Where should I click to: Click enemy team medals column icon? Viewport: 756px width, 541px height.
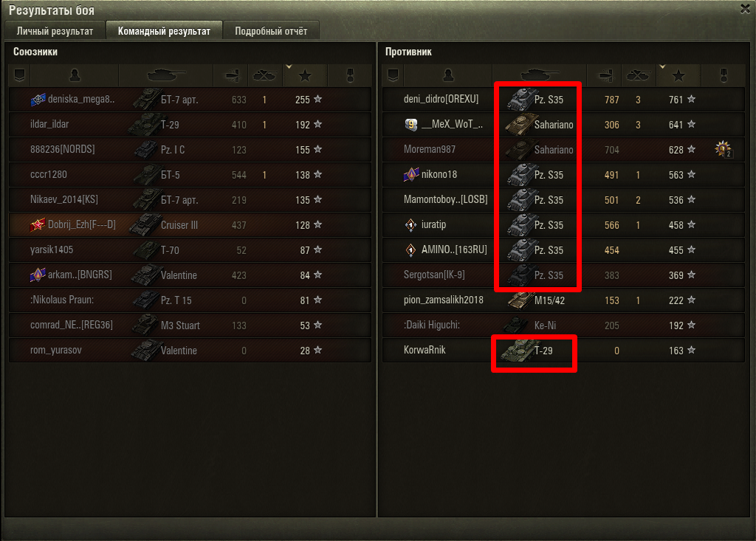point(724,75)
